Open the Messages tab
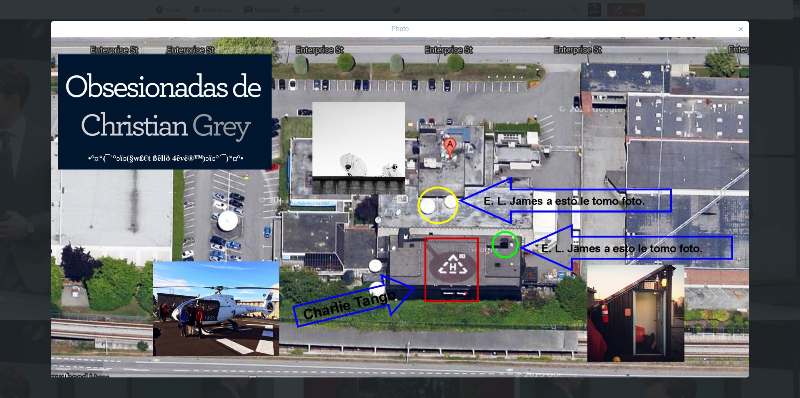Screen dimensions: 800x398 tap(261, 10)
